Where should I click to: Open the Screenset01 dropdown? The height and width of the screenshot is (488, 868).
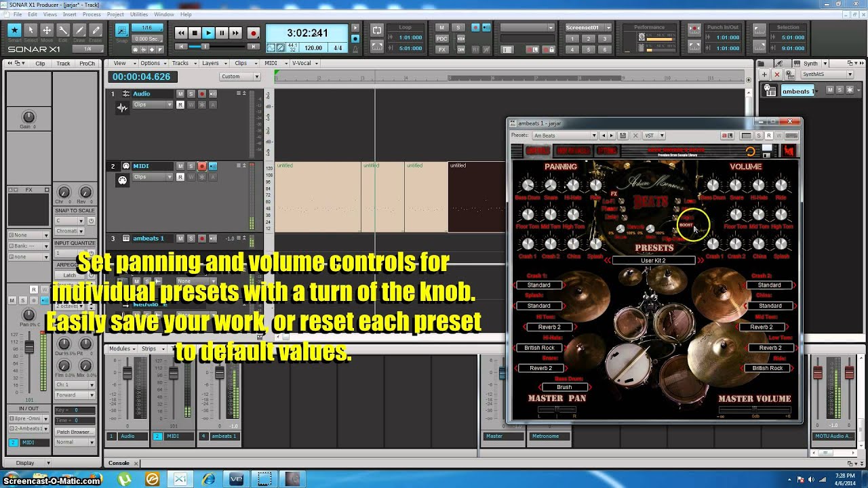point(589,28)
